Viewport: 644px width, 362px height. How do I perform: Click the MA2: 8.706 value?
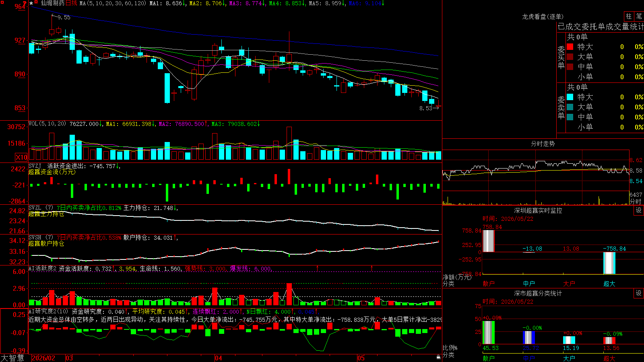click(x=207, y=3)
